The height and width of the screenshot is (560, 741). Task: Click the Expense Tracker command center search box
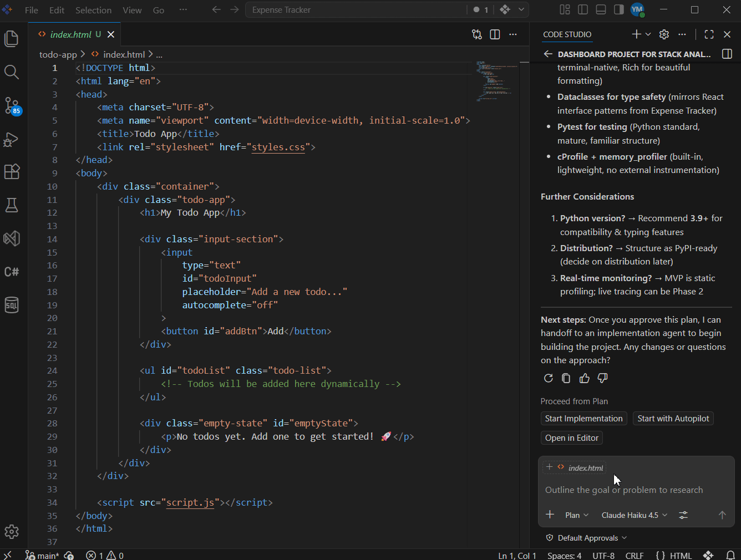356,9
